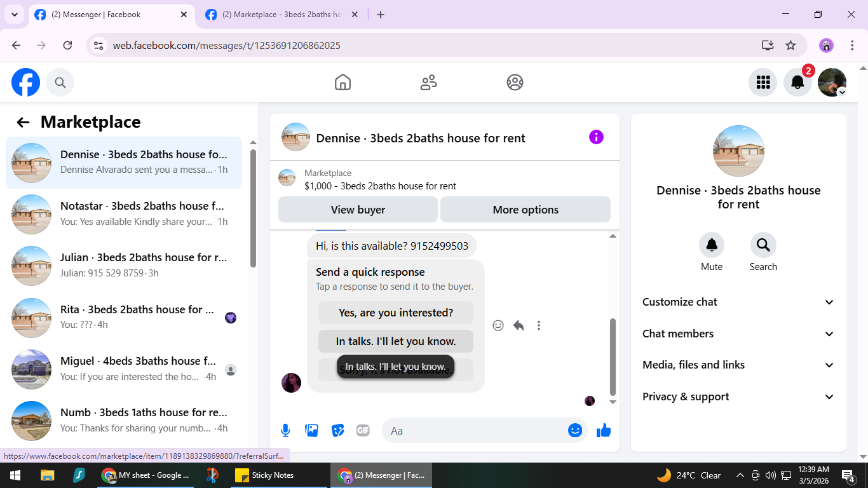Screen dimensions: 868x488
Task: Choose a GIF icon
Action: [x=363, y=431]
